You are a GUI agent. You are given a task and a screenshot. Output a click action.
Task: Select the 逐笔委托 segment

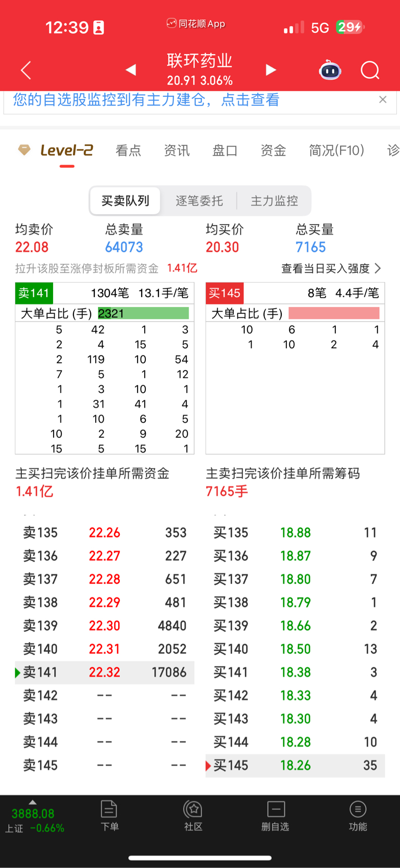199,201
